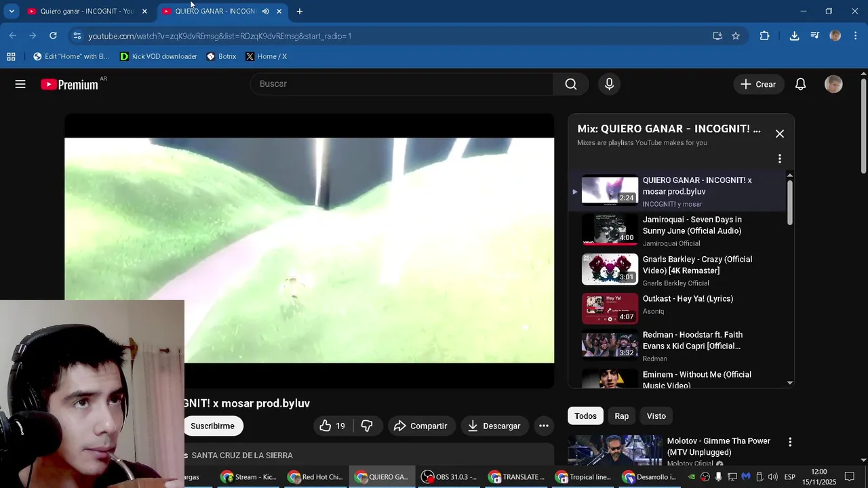Switch to Red Hot Chi... taskbar window
Screen dimensions: 868x488
click(x=316, y=477)
